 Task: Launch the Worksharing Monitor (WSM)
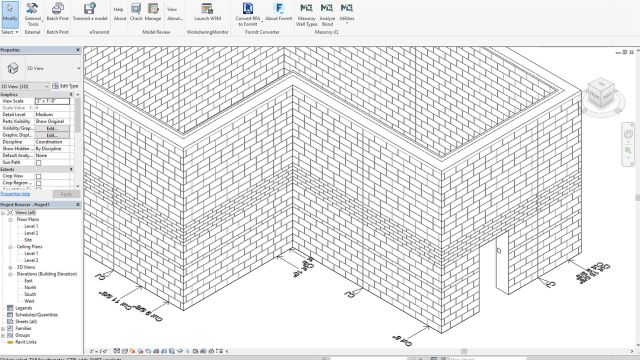207,12
